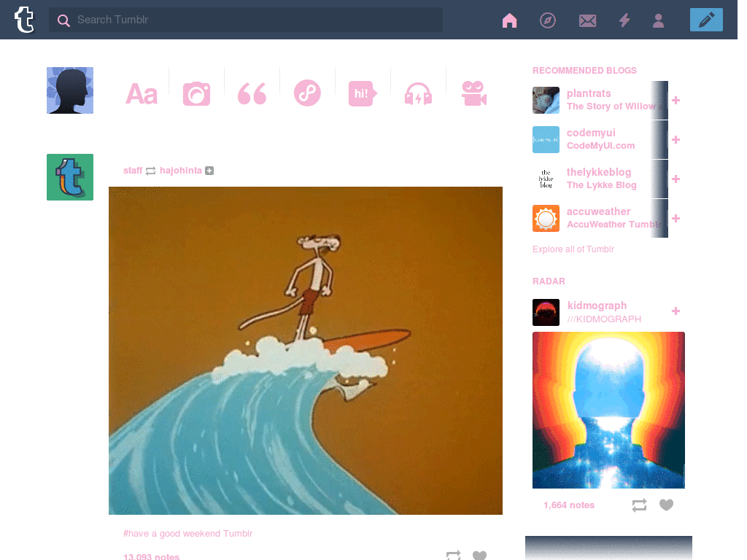
Task: Like the kidmograph radar post
Action: 666,505
